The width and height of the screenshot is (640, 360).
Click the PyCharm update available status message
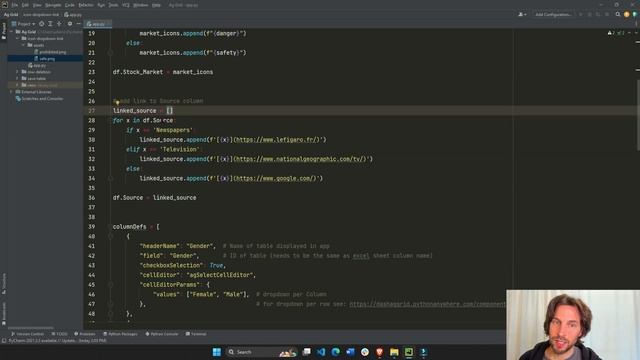57,340
